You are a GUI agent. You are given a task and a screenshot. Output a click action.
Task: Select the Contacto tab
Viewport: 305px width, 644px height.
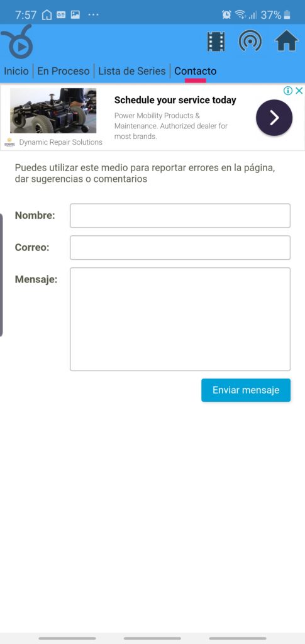click(x=196, y=71)
